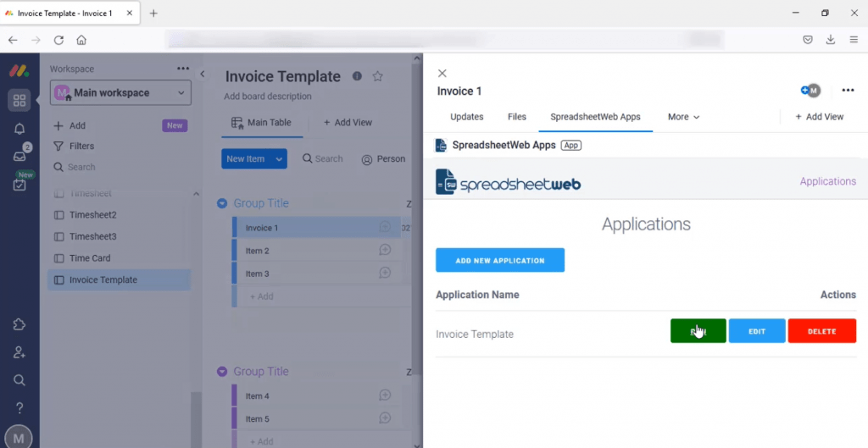Open the help question mark icon
This screenshot has width=868, height=448.
[x=19, y=408]
